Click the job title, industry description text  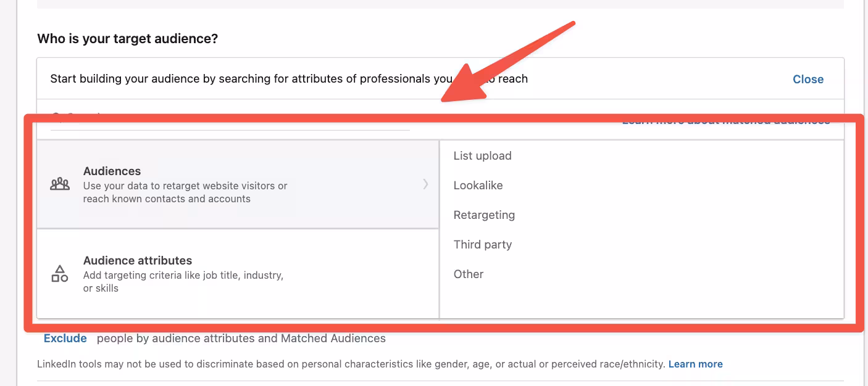(183, 282)
